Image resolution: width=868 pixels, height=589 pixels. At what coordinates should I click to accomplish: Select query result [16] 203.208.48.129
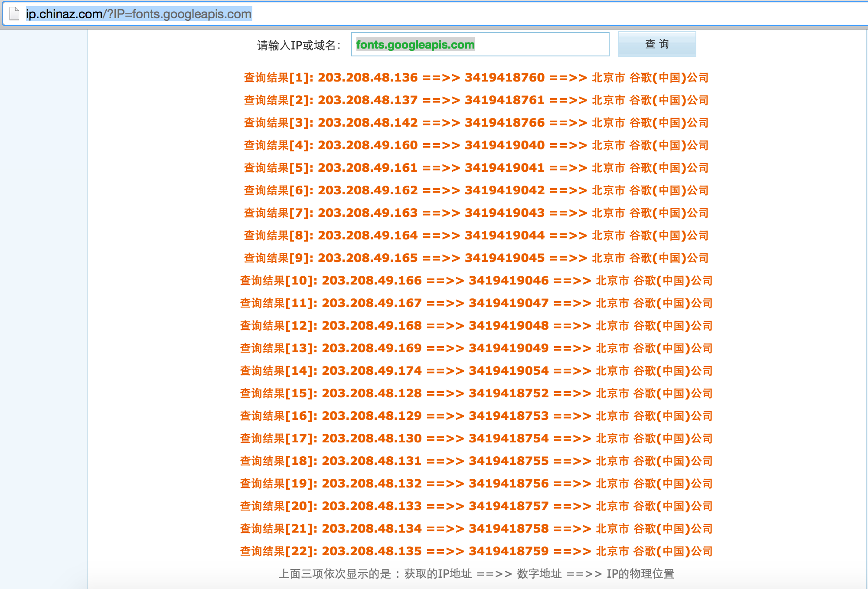point(476,416)
